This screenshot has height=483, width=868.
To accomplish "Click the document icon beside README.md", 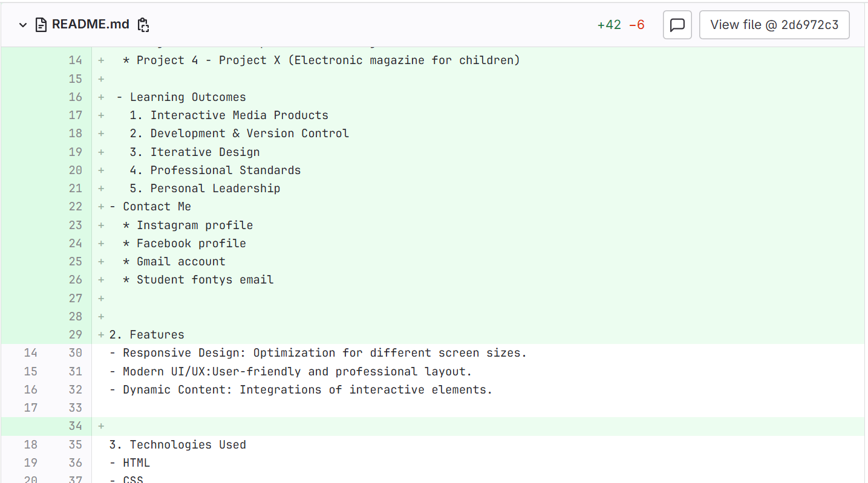I will pos(41,25).
